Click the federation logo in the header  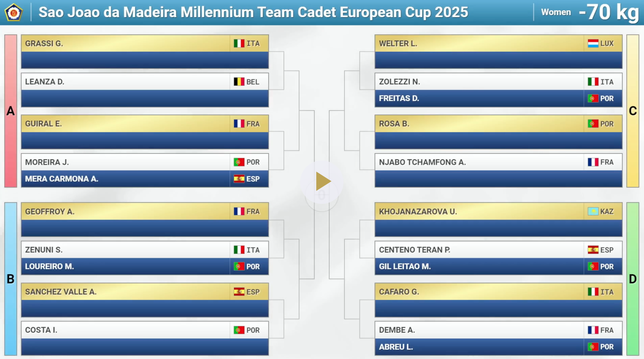coord(14,12)
